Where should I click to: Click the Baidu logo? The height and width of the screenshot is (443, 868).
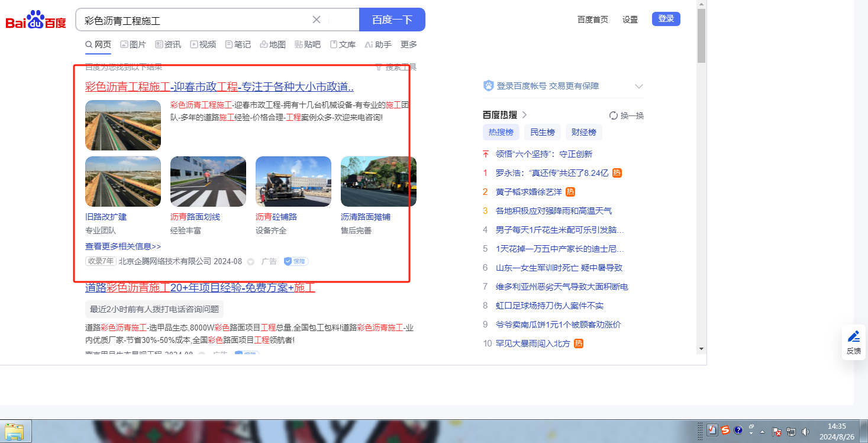point(36,20)
